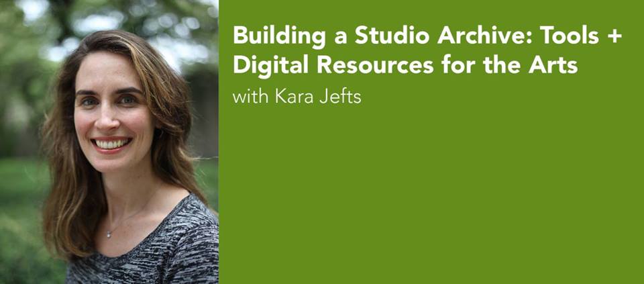Screen dimensions: 644x284
Task: Click the portrait photo of the presenter
Action: click(109, 142)
